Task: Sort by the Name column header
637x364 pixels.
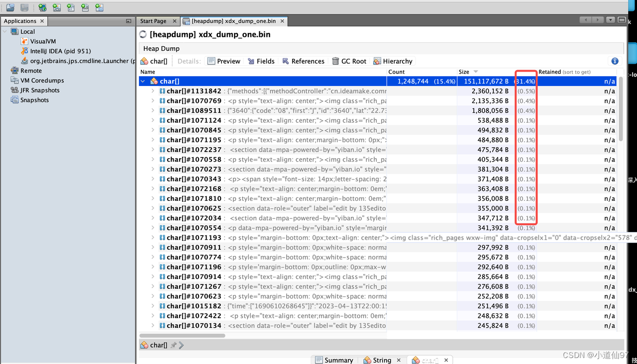Action: (263, 72)
